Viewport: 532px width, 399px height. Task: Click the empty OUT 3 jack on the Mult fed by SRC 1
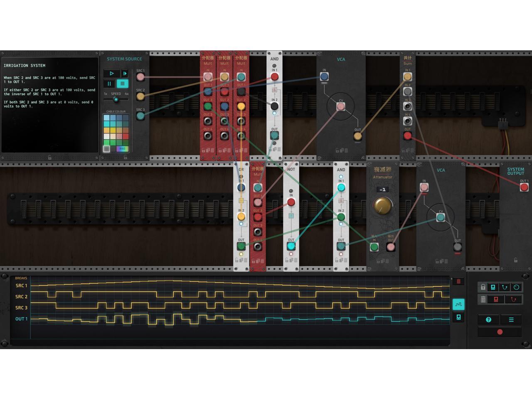click(x=208, y=121)
